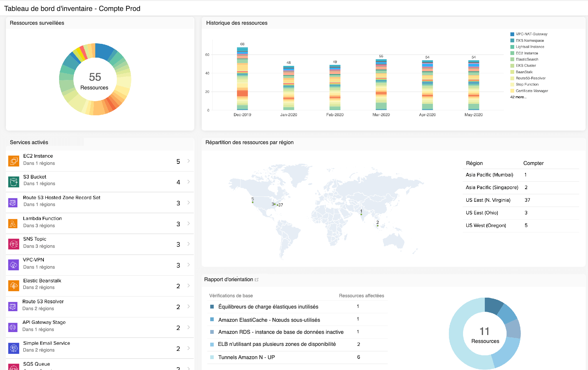Expand Route 53 Hosted Zone Record Set chevron
The image size is (588, 370).
click(x=188, y=203)
